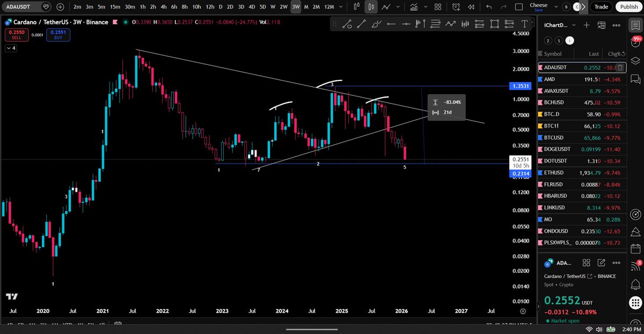Undo the last chart action
Screen dimensions: 644x334
[x=489, y=7]
